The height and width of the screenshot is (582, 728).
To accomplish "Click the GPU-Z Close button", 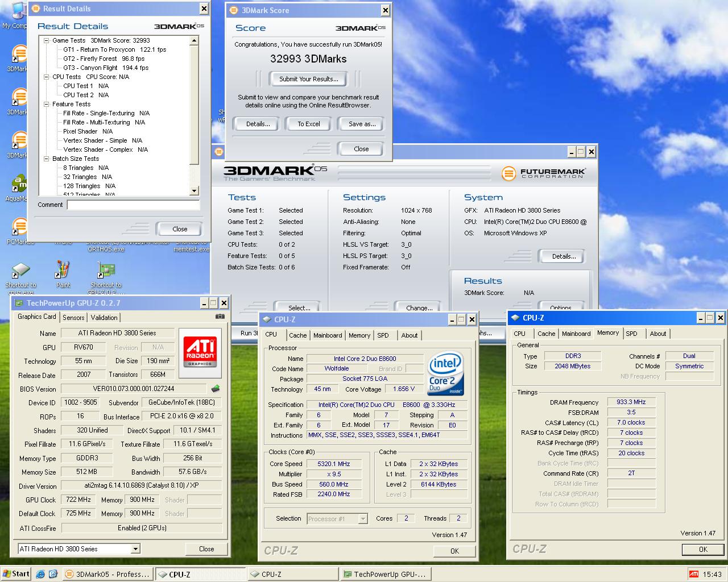I will [206, 549].
